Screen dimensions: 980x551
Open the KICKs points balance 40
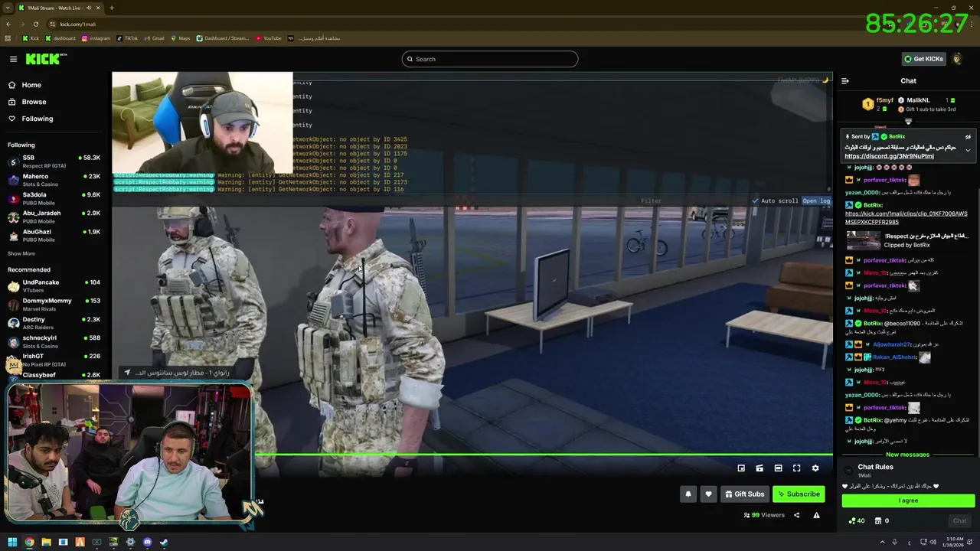(857, 521)
